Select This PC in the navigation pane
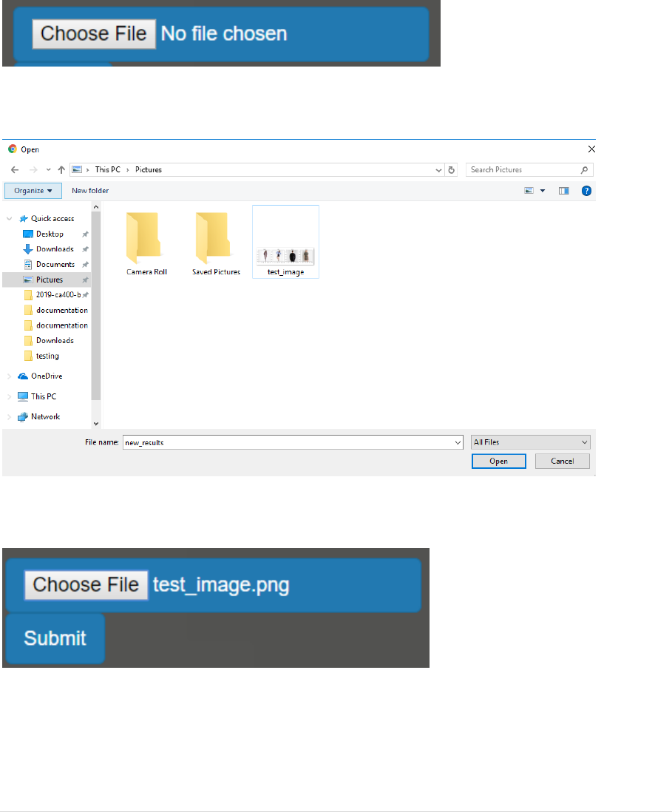 pyautogui.click(x=44, y=396)
